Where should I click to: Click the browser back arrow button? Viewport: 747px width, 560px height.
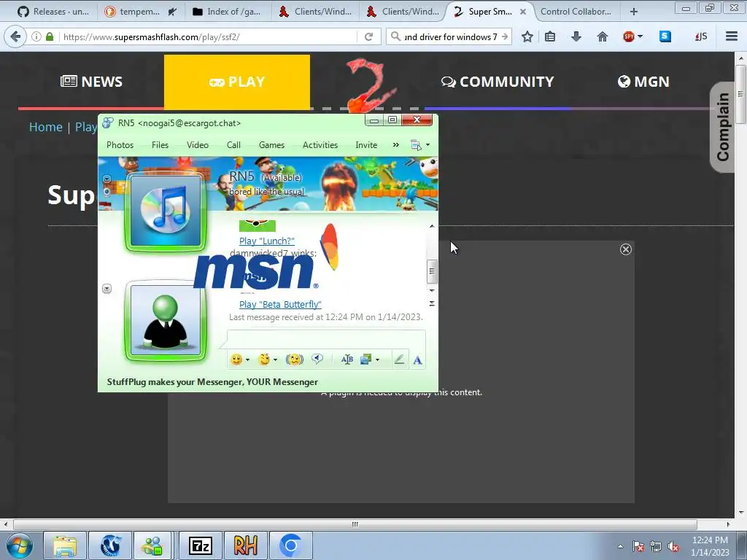tap(15, 36)
